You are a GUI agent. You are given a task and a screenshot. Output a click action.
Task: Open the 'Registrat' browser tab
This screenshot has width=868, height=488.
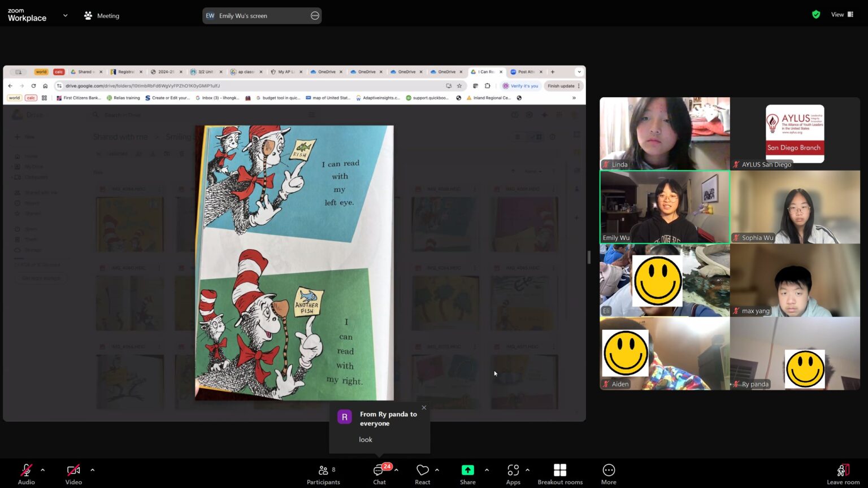(126, 72)
